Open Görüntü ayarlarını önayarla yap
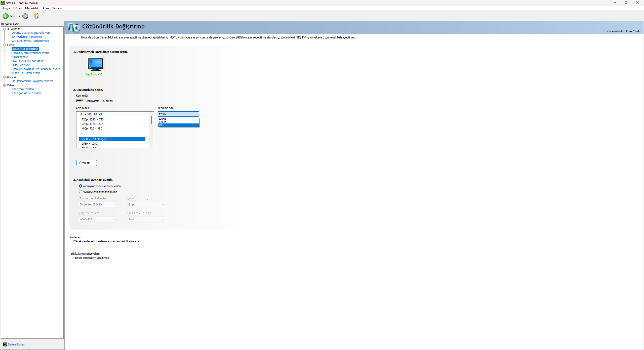Viewport: 644px width, 350px height. click(30, 33)
